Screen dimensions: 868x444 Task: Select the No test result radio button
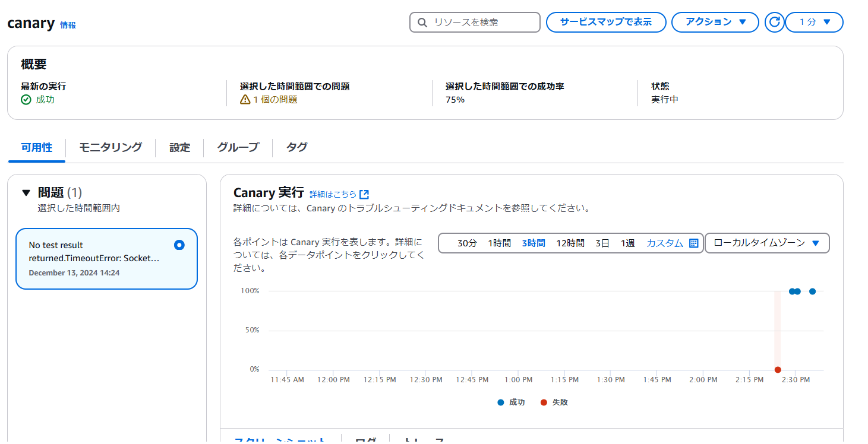[x=179, y=245]
